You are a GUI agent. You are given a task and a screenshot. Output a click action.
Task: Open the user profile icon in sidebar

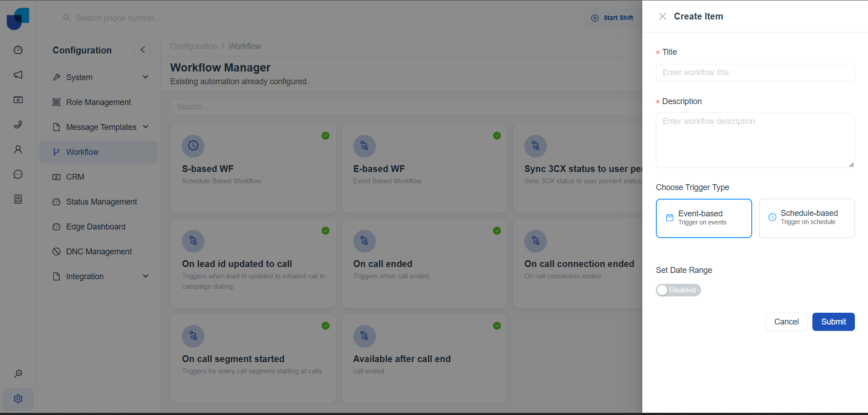18,149
